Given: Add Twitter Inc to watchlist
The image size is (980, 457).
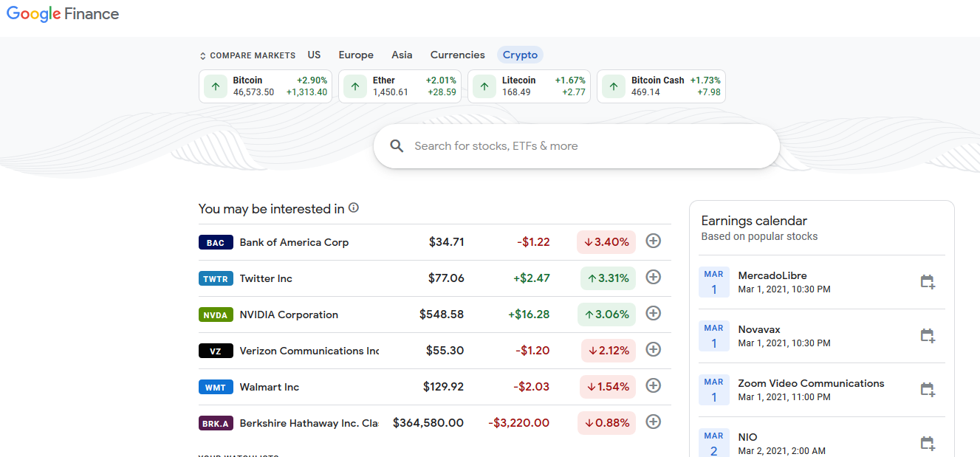Looking at the screenshot, I should [x=653, y=277].
